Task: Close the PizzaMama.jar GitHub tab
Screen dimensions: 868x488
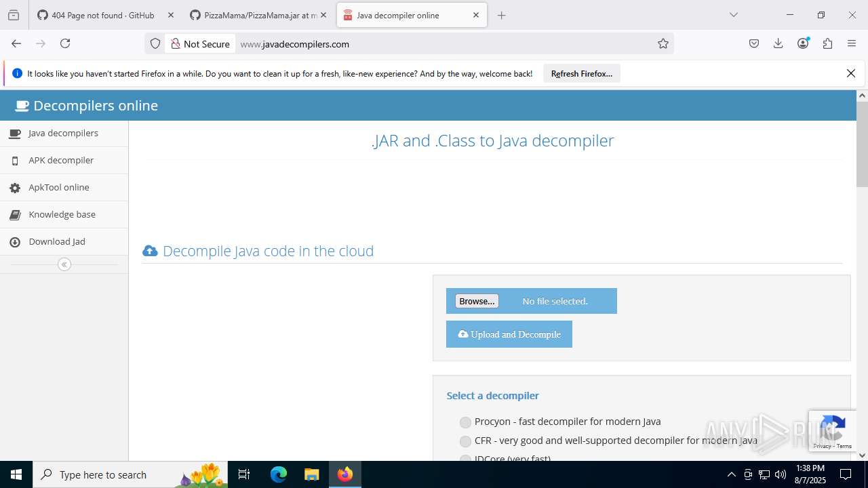Action: click(x=323, y=15)
